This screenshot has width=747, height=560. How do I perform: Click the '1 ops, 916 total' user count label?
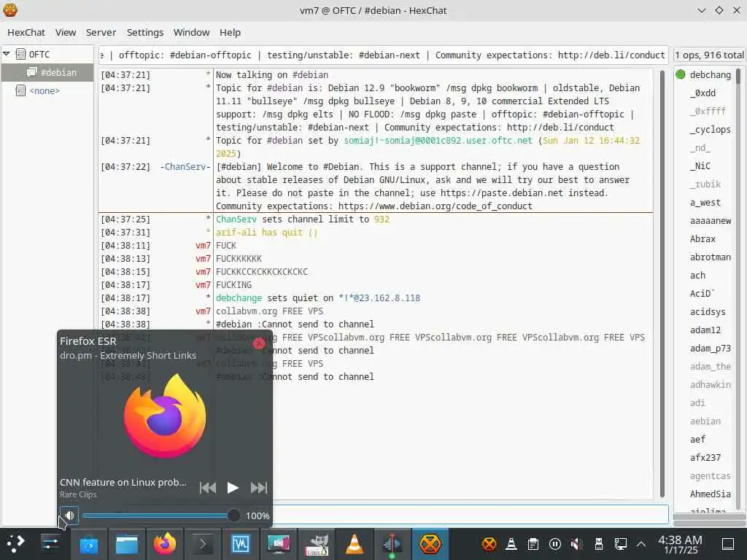pyautogui.click(x=709, y=55)
